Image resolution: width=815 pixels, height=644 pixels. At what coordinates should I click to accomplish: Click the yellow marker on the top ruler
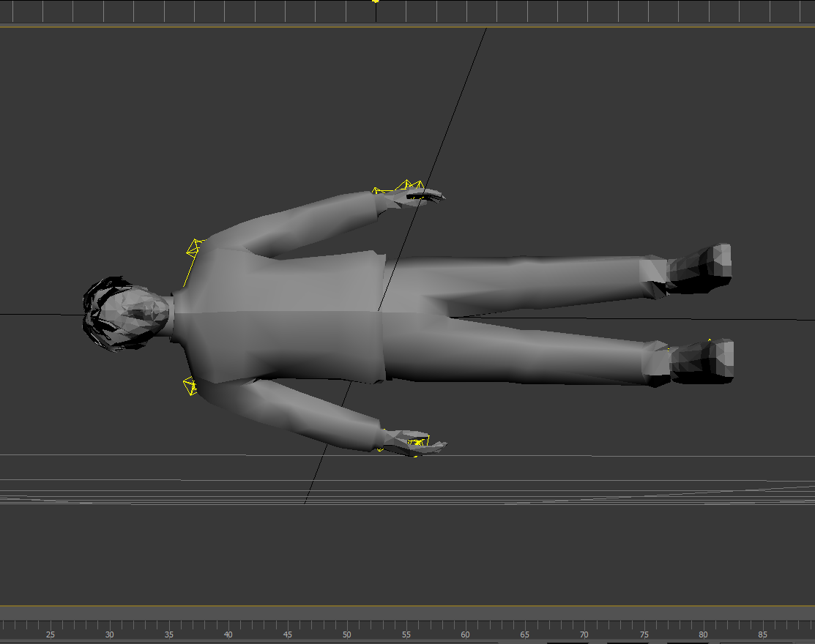pos(376,1)
